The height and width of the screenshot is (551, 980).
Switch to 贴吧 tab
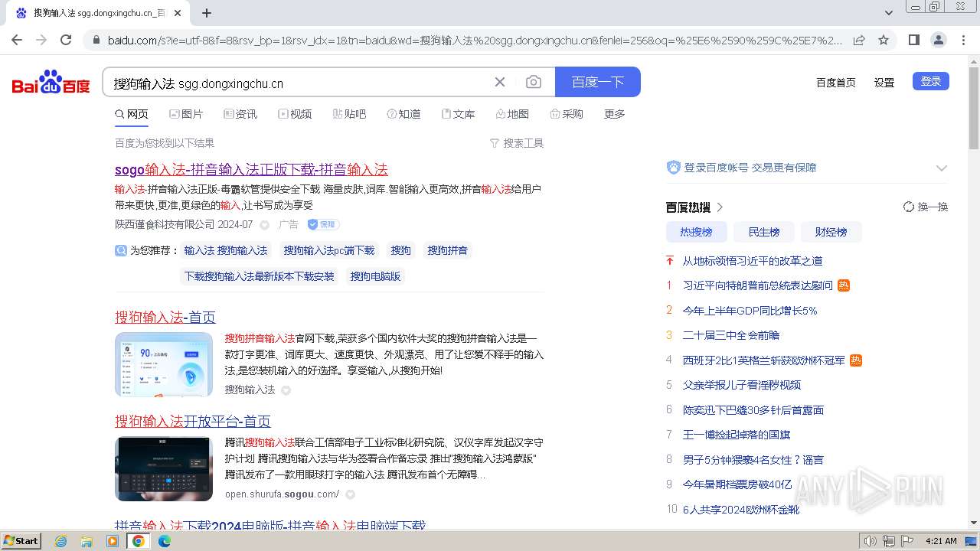pyautogui.click(x=349, y=114)
